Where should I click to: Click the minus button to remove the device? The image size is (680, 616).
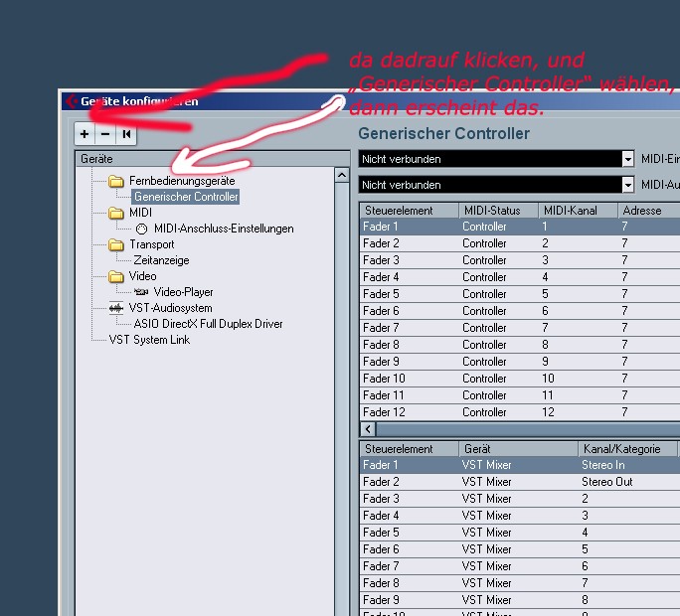click(105, 134)
